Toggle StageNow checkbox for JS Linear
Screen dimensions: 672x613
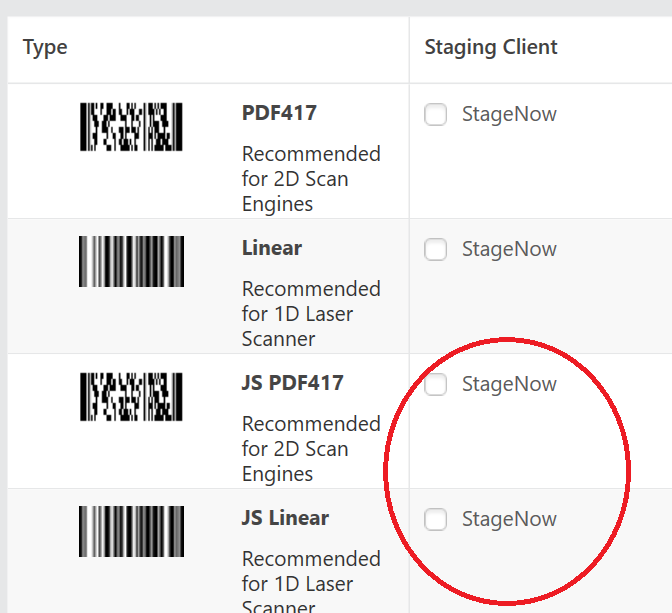tap(435, 520)
